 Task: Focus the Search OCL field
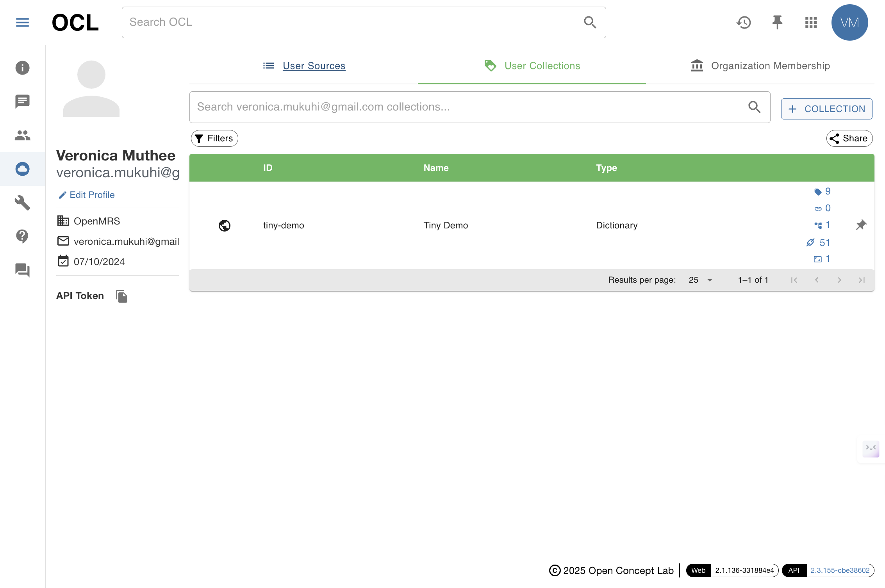[364, 22]
